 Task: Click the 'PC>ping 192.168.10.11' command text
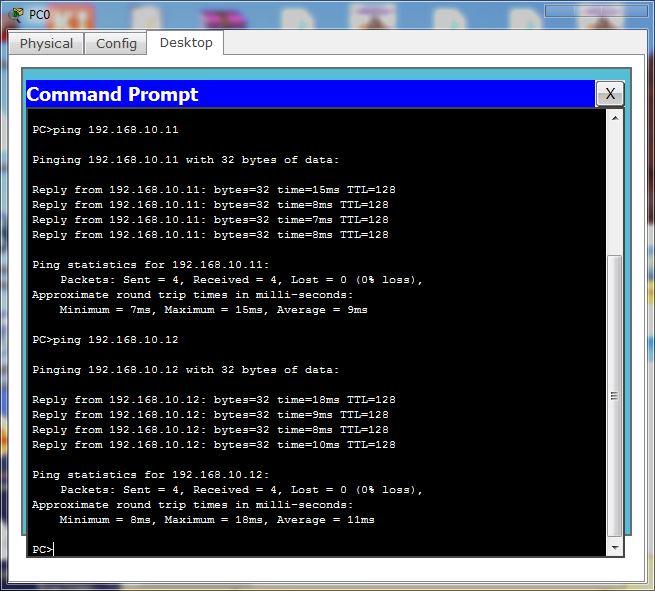point(105,130)
